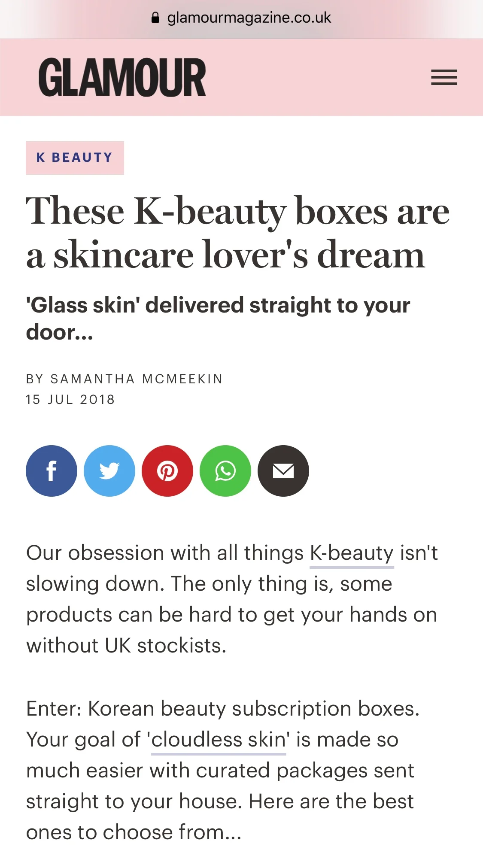This screenshot has width=483, height=868.
Task: Click the paragraph beginning 'Our obsession'
Action: click(x=232, y=599)
